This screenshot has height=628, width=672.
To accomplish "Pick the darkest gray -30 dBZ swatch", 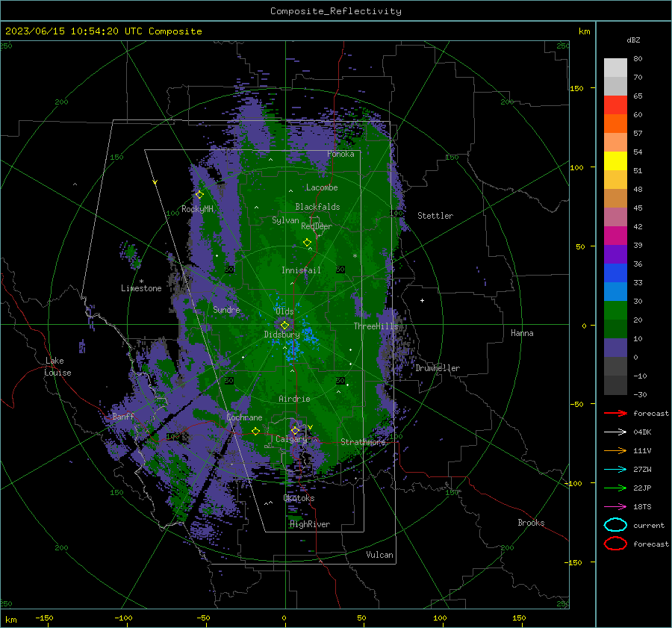I will coord(615,385).
